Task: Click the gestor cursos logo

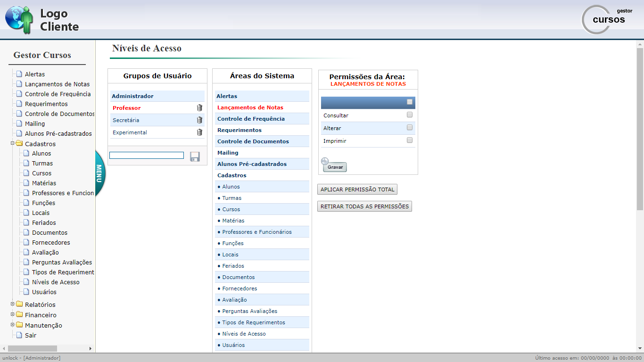Action: (x=607, y=19)
